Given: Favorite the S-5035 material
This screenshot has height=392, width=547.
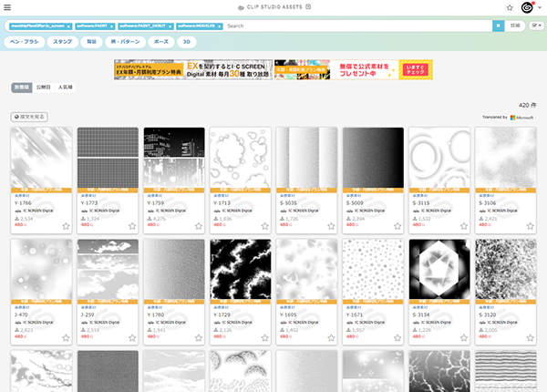Looking at the screenshot, I should (x=331, y=226).
